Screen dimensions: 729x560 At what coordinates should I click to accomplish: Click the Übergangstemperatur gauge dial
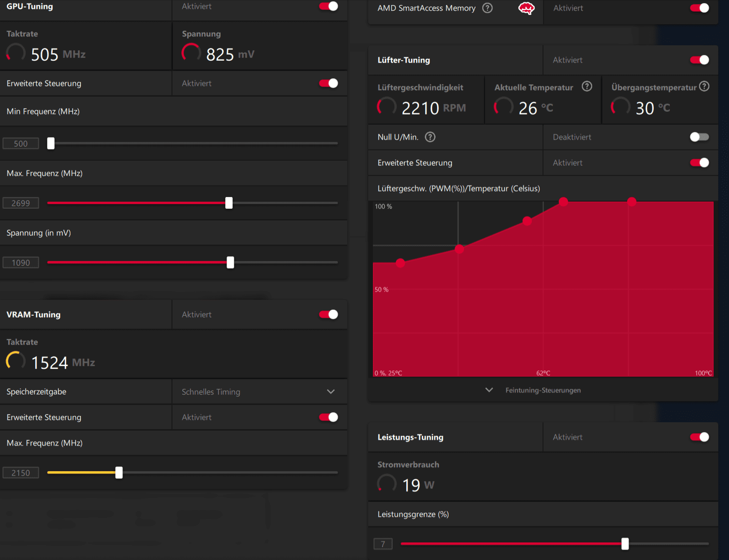pyautogui.click(x=621, y=107)
